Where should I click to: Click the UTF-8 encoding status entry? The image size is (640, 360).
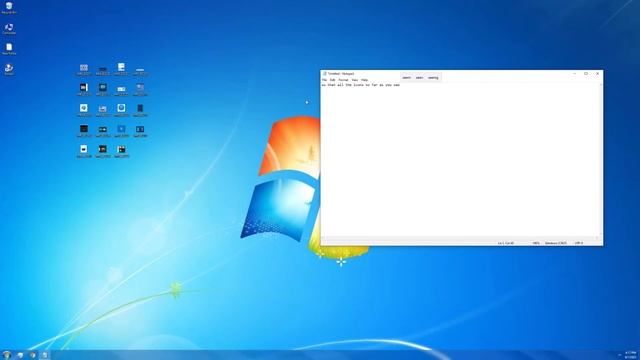(579, 243)
